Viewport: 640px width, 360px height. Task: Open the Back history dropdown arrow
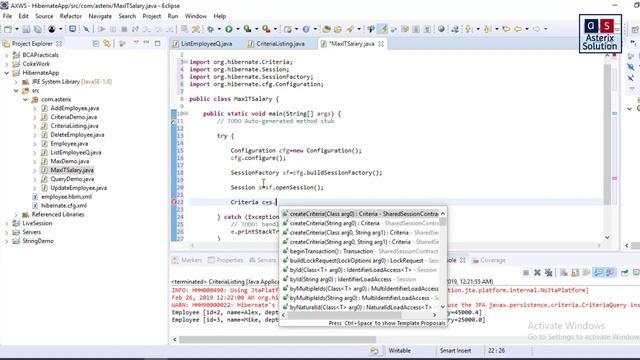pos(527,29)
